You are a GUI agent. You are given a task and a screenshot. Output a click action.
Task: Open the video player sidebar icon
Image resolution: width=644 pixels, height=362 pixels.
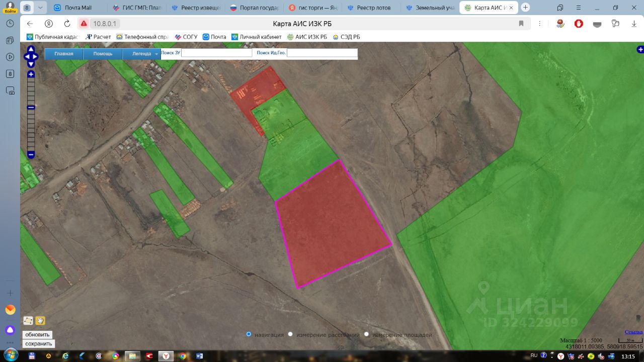tap(10, 57)
